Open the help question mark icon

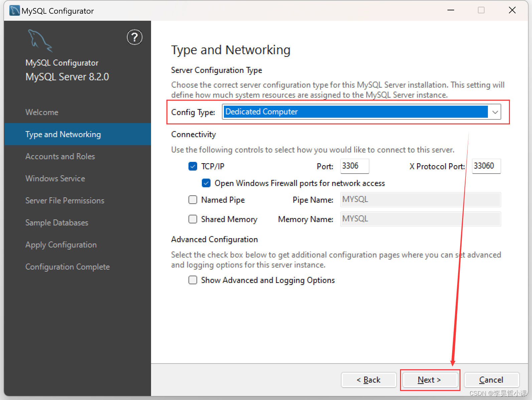135,37
